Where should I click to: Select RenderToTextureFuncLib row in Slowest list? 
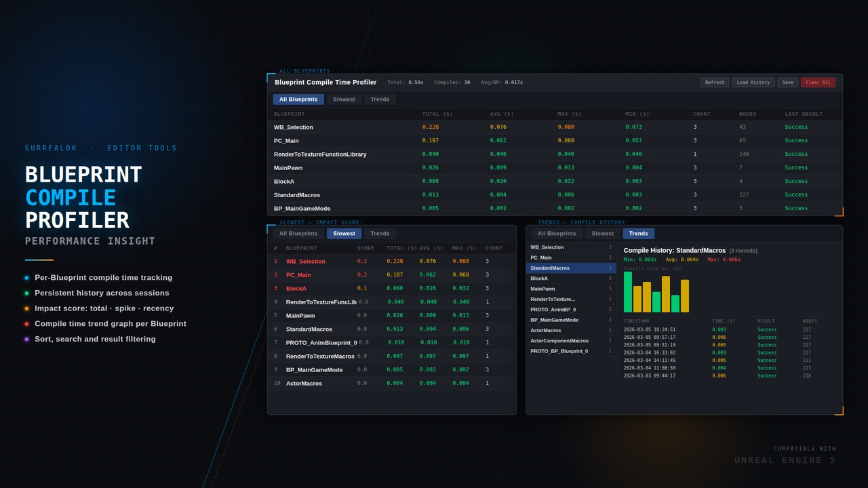392,302
